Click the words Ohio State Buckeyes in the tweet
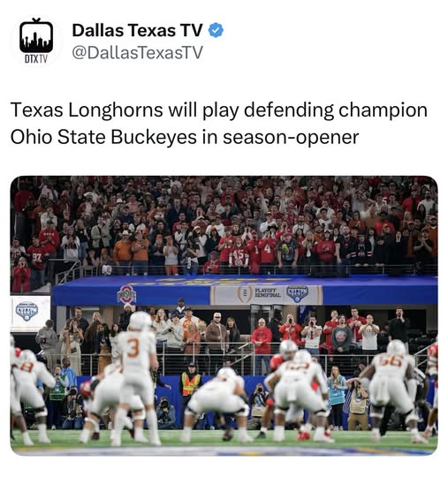This screenshot has width=448, height=477. click(x=103, y=137)
